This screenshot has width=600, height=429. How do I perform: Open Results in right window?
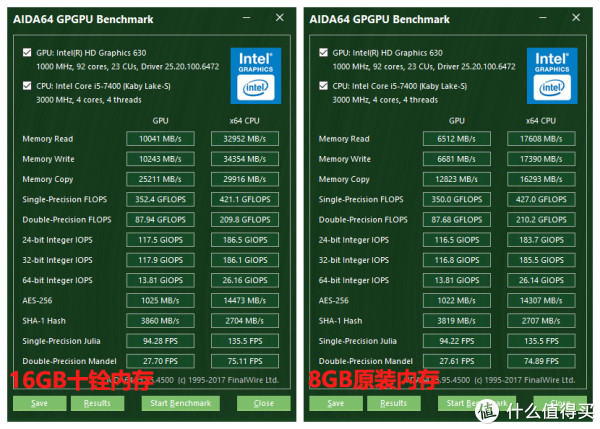click(x=394, y=403)
